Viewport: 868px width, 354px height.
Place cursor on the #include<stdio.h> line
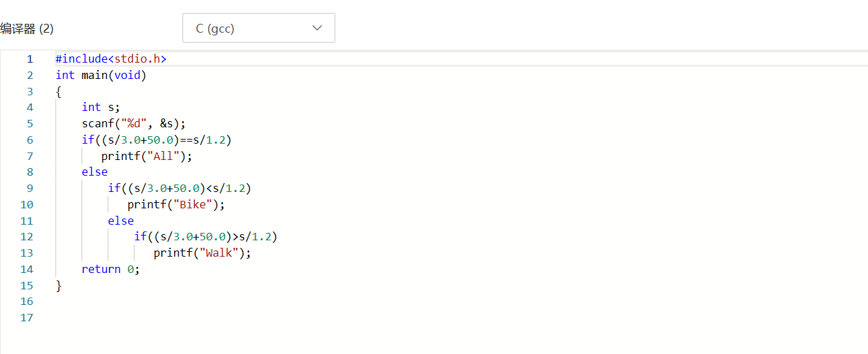pyautogui.click(x=111, y=59)
